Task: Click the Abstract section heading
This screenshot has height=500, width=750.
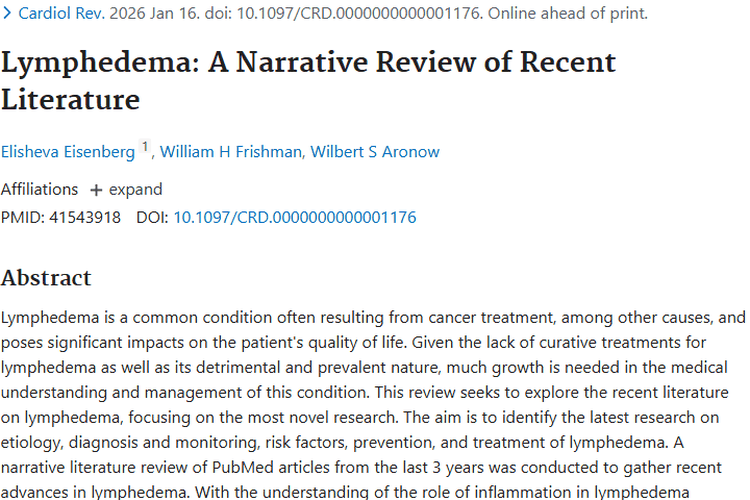Action: [x=46, y=277]
